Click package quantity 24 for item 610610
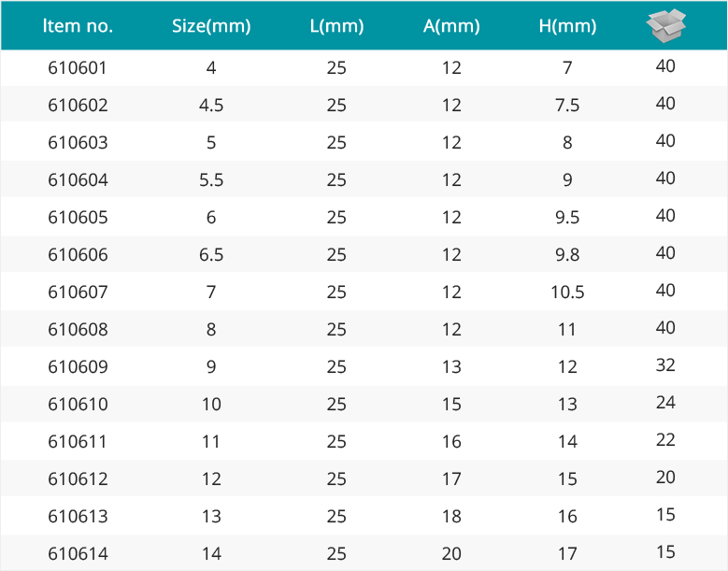 pos(665,403)
